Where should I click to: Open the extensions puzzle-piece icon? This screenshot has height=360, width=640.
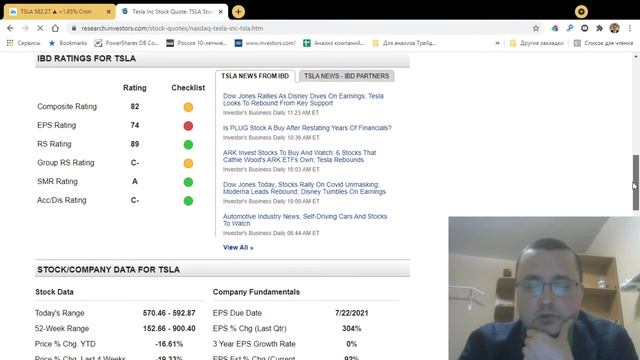click(599, 28)
